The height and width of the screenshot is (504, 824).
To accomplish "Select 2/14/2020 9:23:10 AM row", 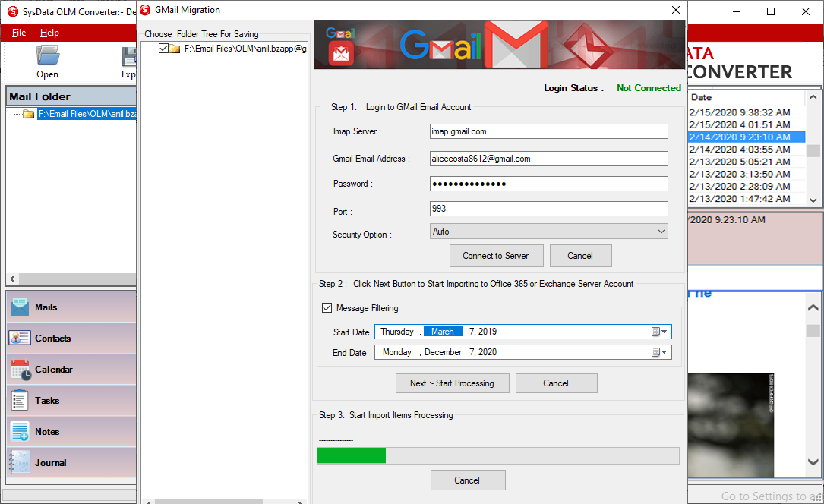I will 747,137.
